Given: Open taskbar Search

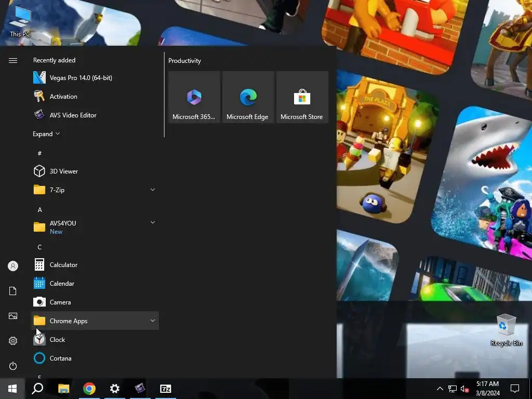Looking at the screenshot, I should pos(37,389).
